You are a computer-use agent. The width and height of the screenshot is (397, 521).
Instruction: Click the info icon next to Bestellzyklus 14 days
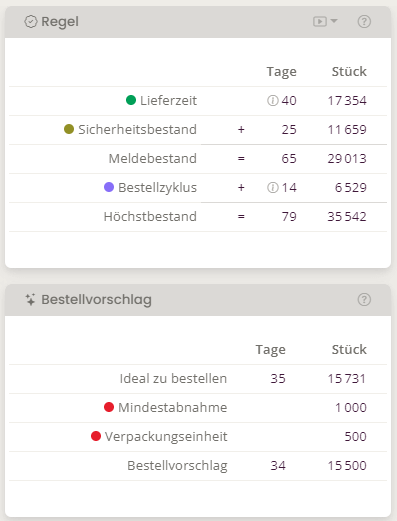(x=272, y=188)
